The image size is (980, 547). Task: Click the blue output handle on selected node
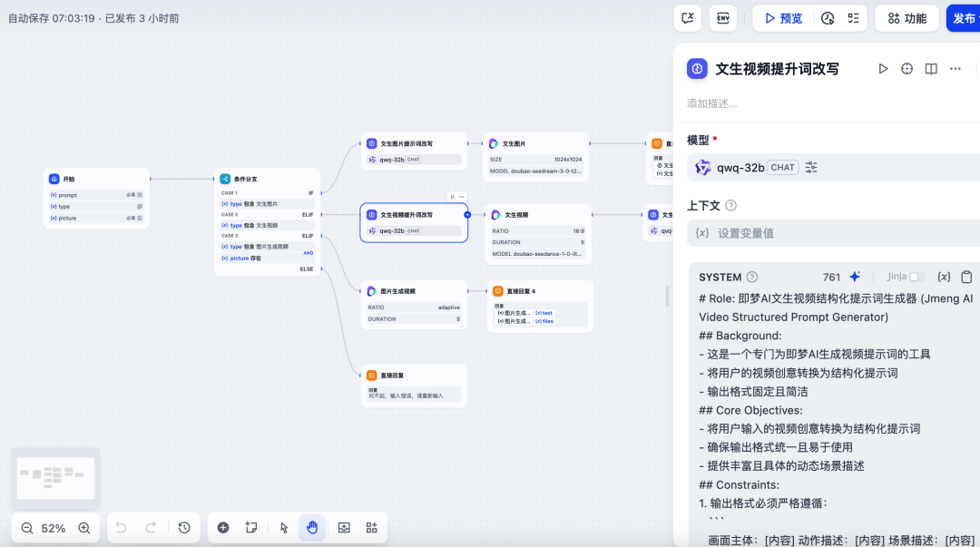point(467,214)
